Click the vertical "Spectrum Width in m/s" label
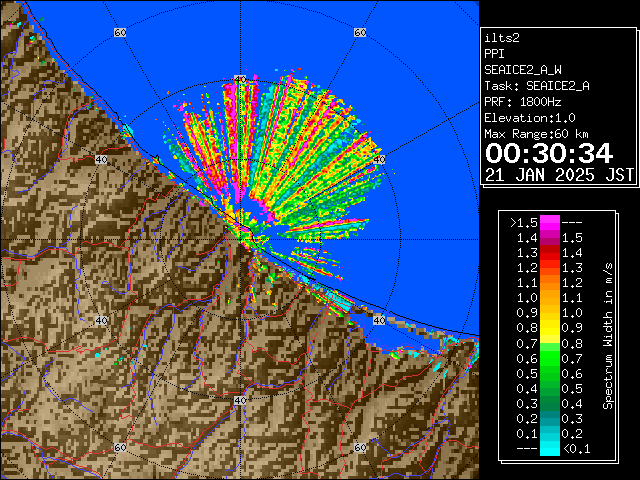 (x=608, y=336)
